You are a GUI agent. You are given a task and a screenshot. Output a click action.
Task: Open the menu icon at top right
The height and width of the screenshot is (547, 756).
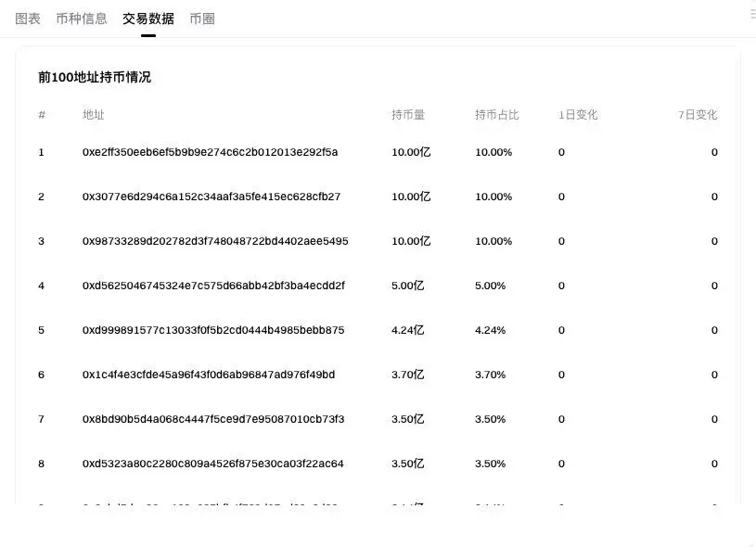tap(752, 15)
